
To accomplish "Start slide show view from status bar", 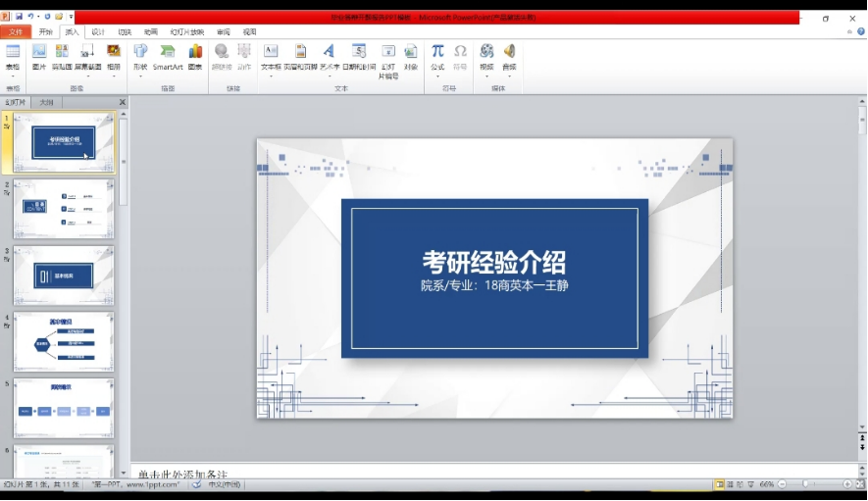I will pos(751,484).
